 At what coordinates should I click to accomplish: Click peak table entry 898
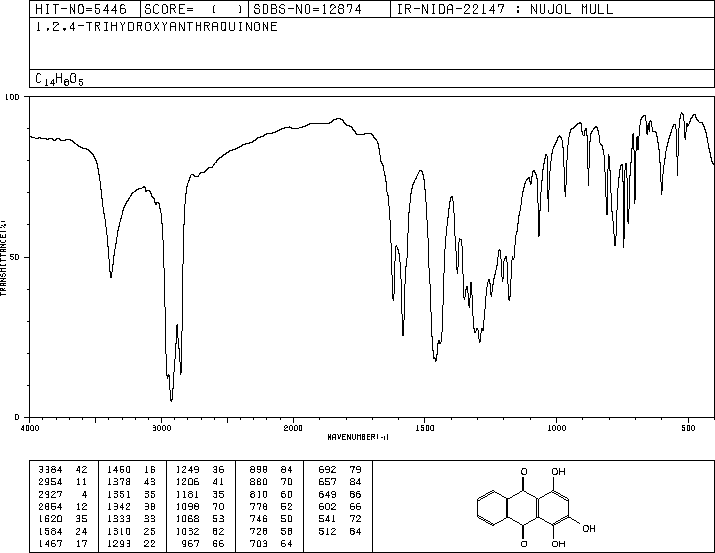coord(259,470)
